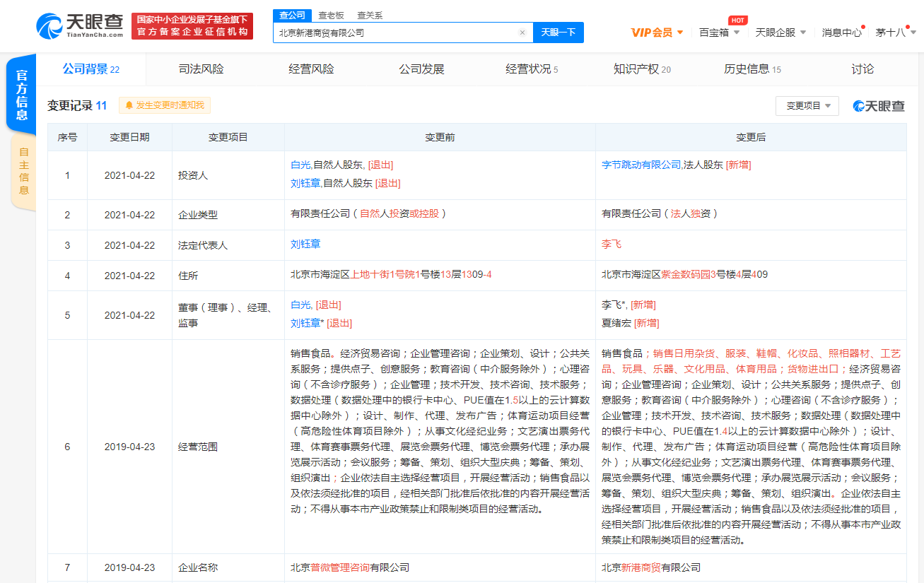Open the 李飞 legal representative link
The image size is (924, 583).
[612, 244]
